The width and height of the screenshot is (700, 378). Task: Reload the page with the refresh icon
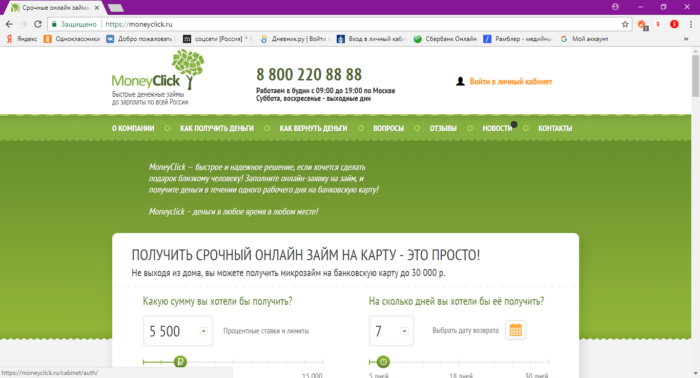(x=38, y=24)
